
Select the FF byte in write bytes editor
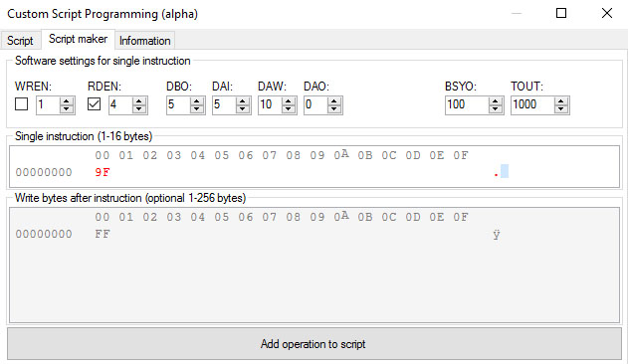click(x=103, y=234)
